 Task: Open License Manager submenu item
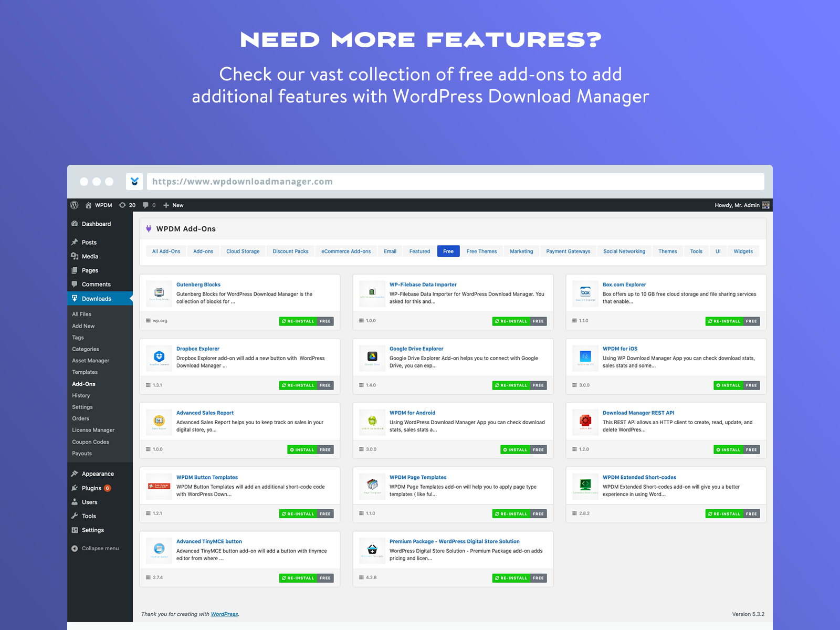pyautogui.click(x=93, y=430)
